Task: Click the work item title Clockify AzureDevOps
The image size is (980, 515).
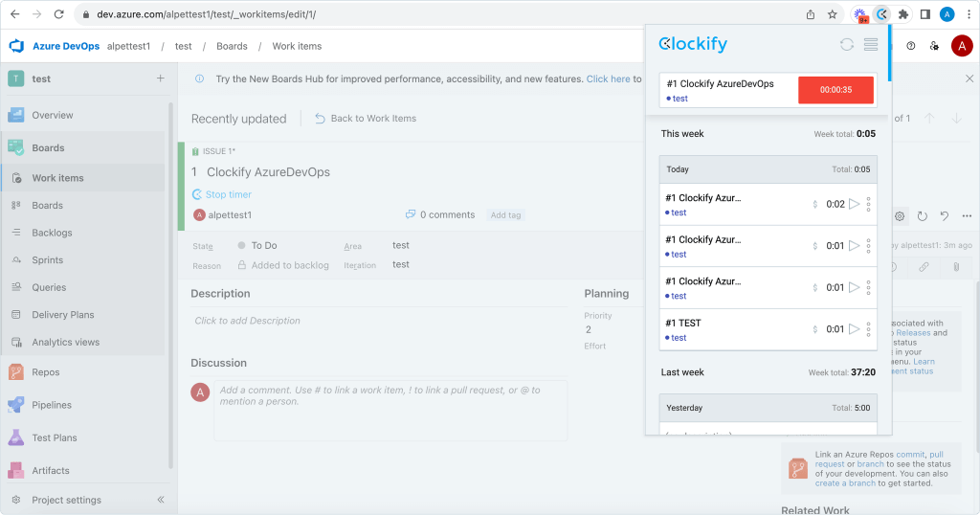Action: coord(268,172)
